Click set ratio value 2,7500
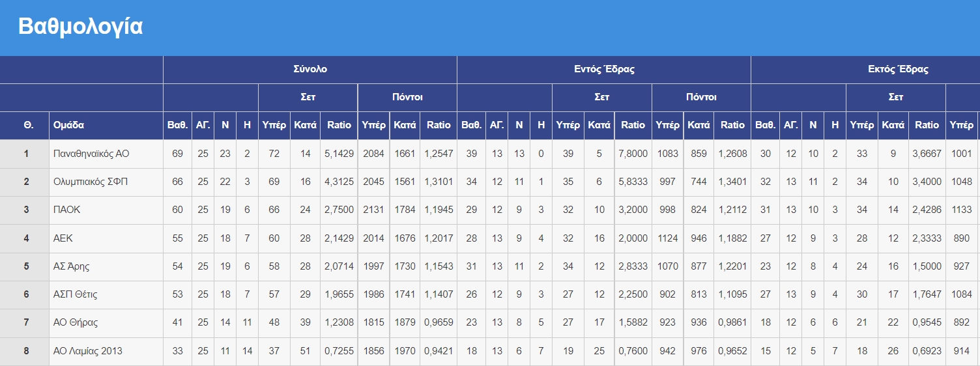Image resolution: width=980 pixels, height=366 pixels. click(339, 210)
